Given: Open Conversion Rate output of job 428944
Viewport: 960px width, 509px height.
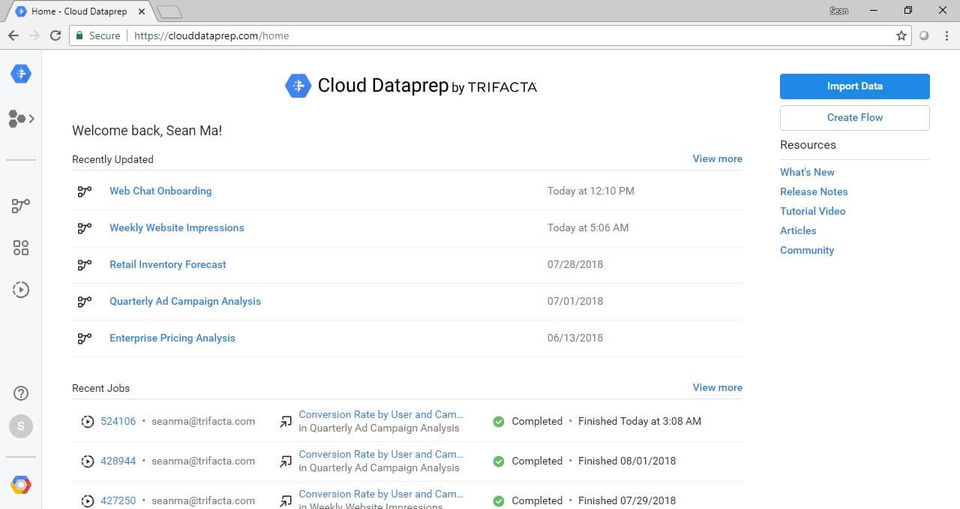Looking at the screenshot, I should 381,454.
